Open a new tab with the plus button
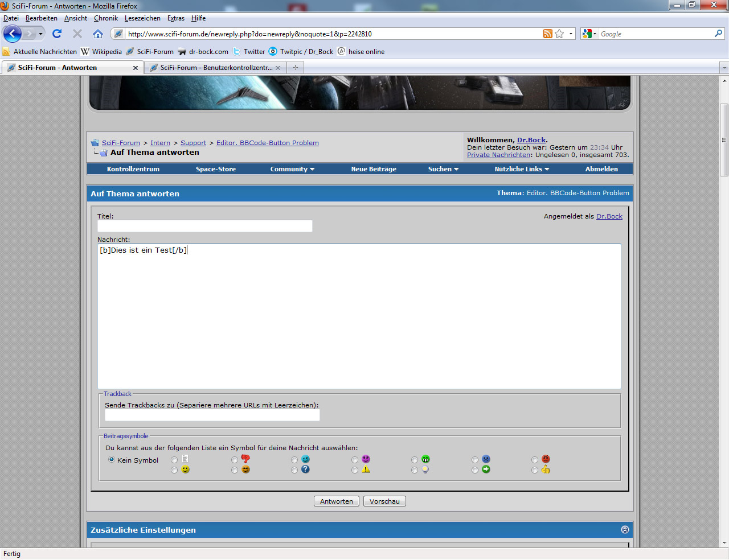Screen dimensions: 729x560 point(295,68)
